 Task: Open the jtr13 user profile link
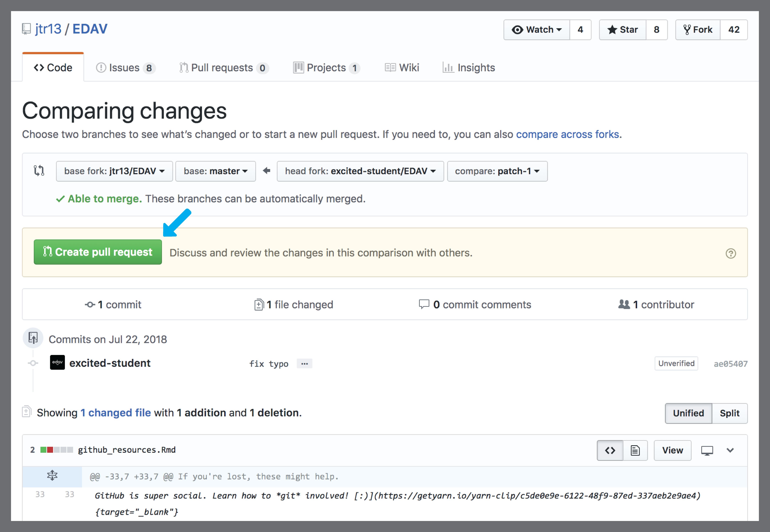pos(48,29)
